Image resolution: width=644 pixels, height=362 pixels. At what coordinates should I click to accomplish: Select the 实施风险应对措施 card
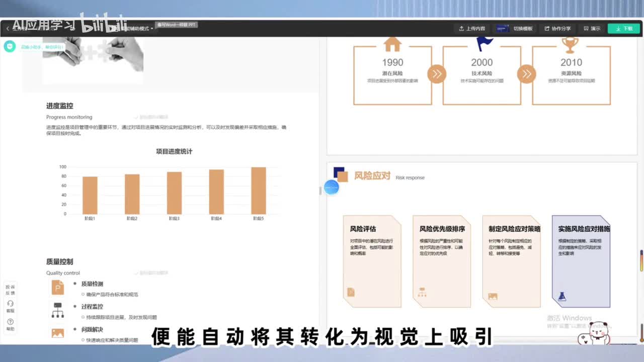point(581,261)
